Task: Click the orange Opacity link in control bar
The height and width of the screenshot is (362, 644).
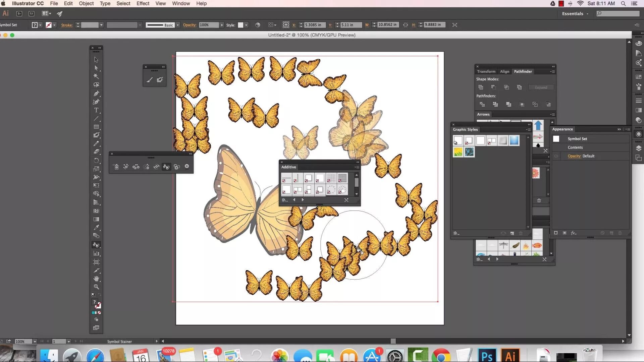Action: 190,25
